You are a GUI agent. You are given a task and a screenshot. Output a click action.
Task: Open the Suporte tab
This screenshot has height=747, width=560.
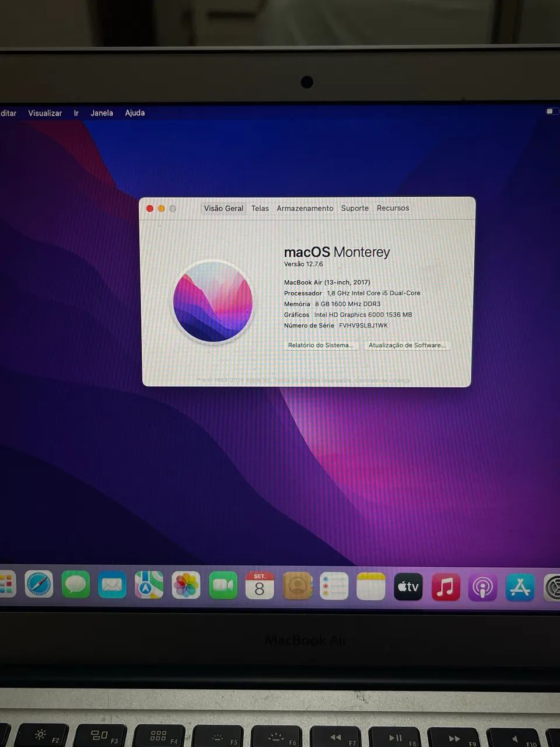pyautogui.click(x=355, y=208)
